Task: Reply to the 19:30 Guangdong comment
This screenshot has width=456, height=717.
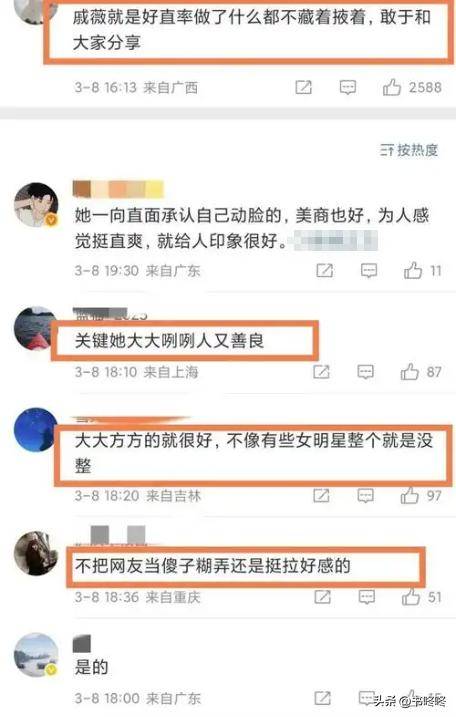Action: coord(369,271)
